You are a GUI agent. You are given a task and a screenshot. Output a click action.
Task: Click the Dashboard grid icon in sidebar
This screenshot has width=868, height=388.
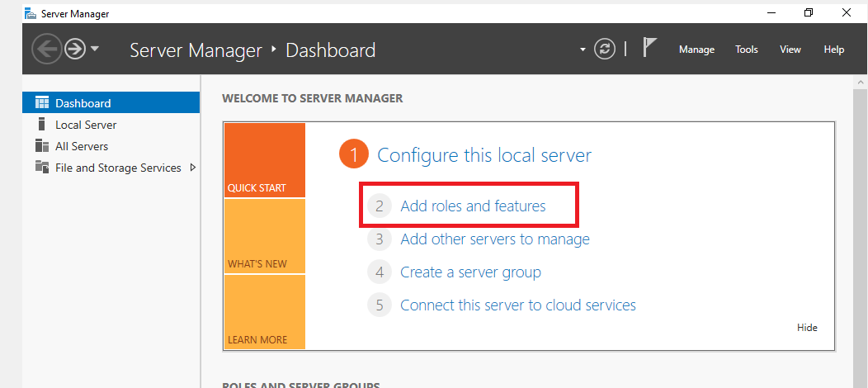pos(42,103)
